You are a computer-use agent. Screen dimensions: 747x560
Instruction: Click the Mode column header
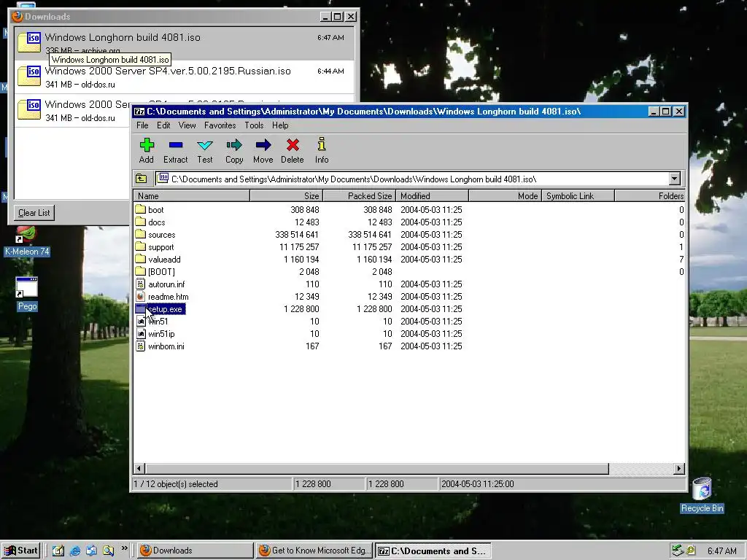[505, 195]
